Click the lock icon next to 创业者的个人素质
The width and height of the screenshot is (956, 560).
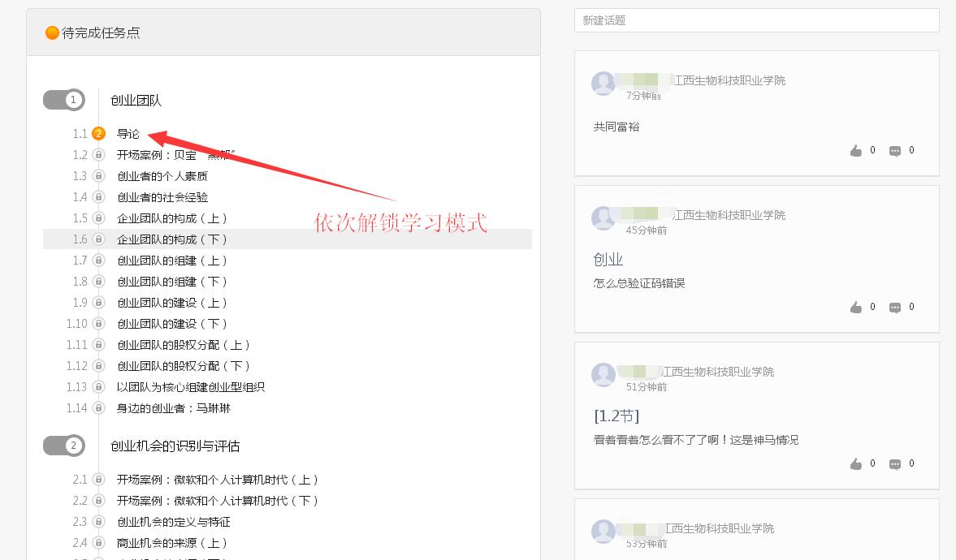(x=98, y=176)
